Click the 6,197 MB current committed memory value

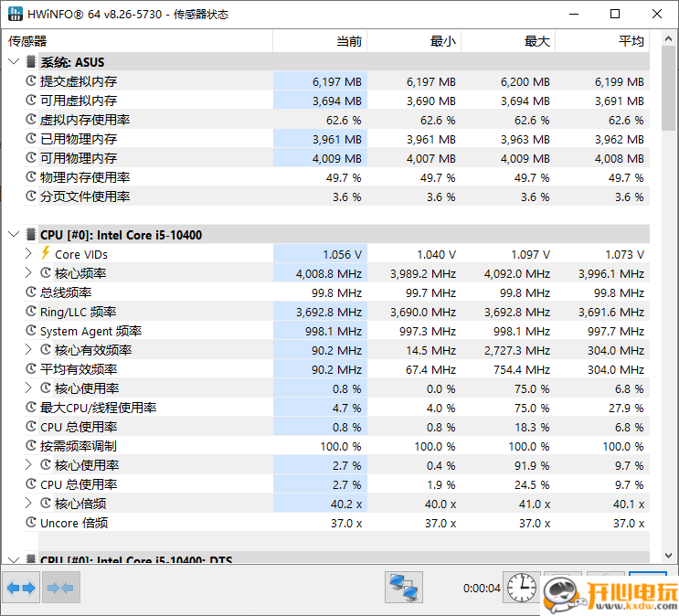(337, 82)
